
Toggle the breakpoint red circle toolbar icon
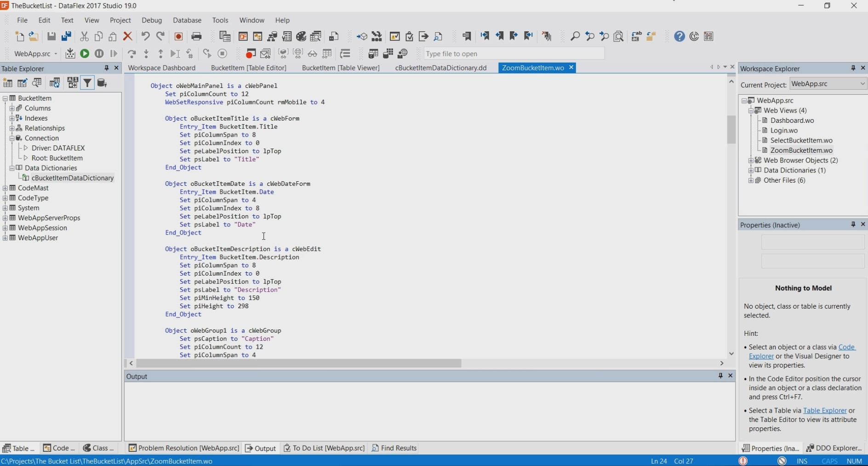(x=251, y=54)
